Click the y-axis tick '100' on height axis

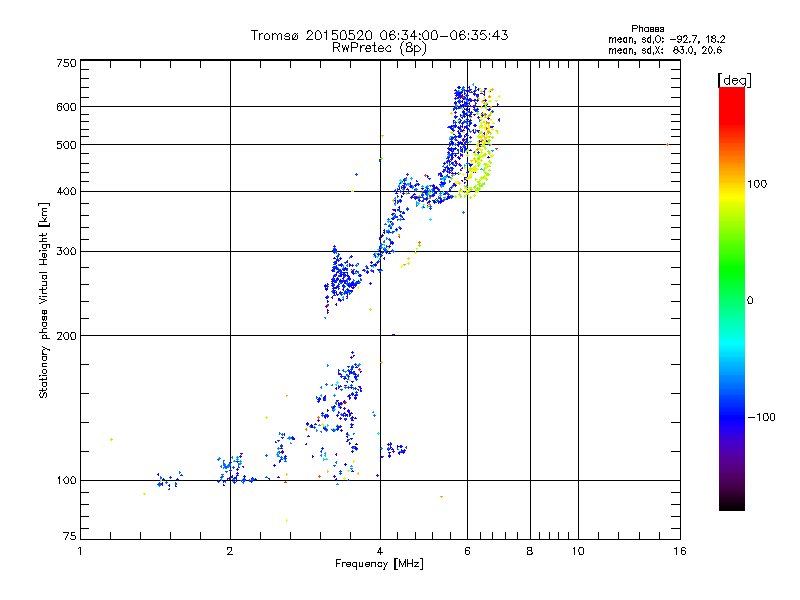point(66,481)
